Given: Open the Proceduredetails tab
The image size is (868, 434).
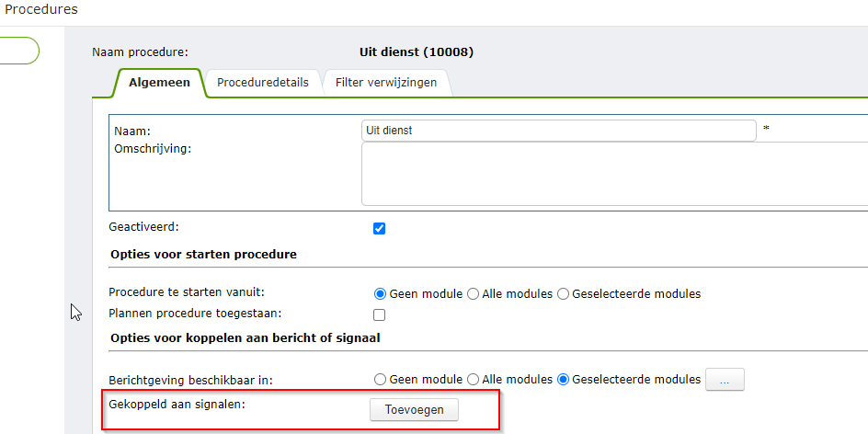Looking at the screenshot, I should tap(262, 82).
